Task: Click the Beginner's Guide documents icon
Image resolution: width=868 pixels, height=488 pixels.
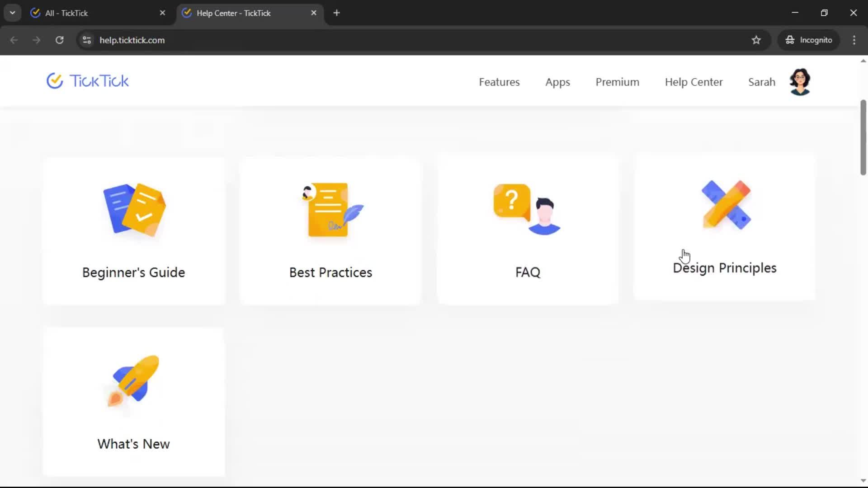Action: click(134, 210)
